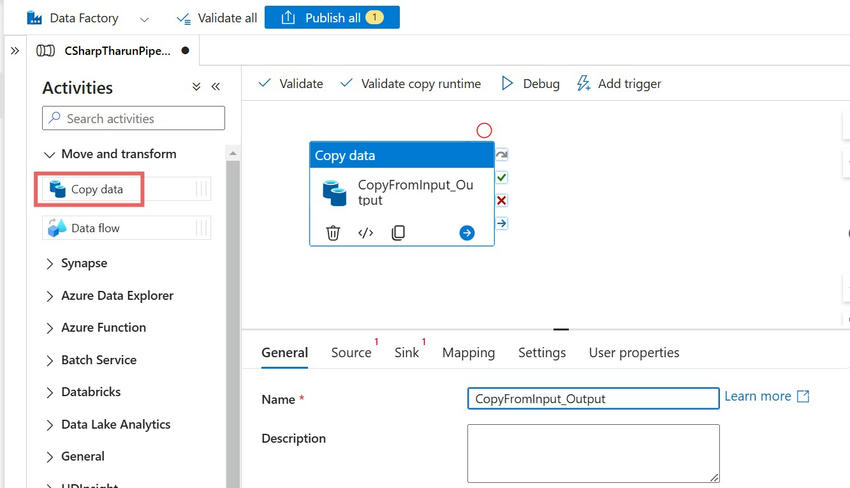
Task: View activity JSON code icon
Action: coord(365,233)
